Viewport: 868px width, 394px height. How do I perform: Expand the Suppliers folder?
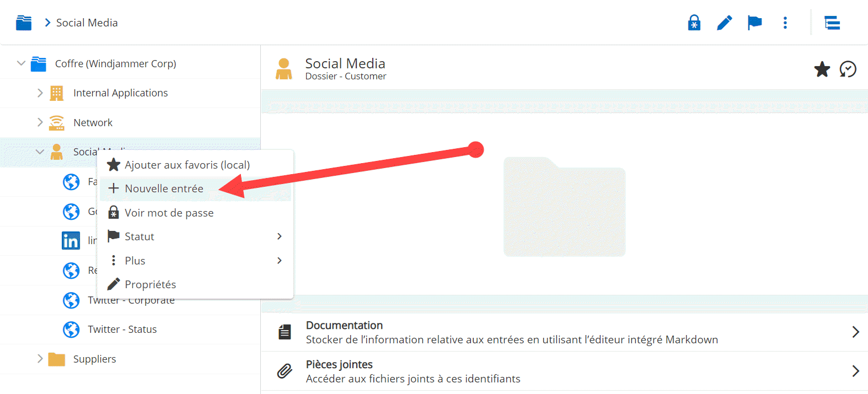click(x=40, y=359)
